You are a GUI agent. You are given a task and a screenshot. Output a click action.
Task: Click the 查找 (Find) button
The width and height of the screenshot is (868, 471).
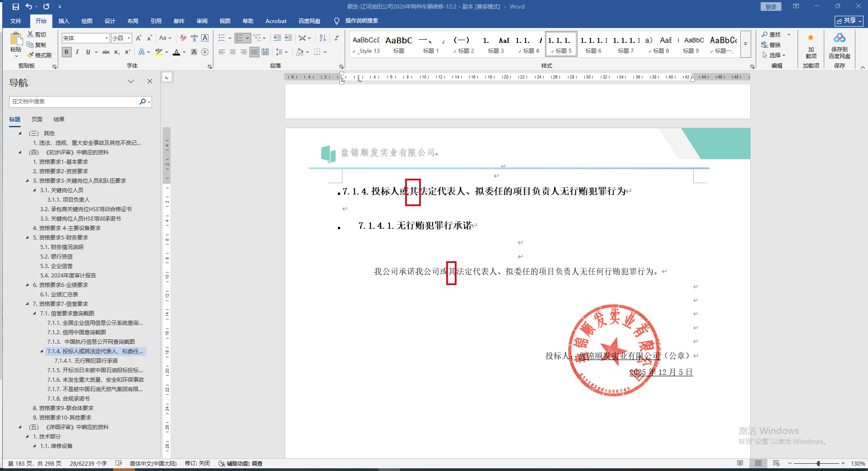point(771,34)
